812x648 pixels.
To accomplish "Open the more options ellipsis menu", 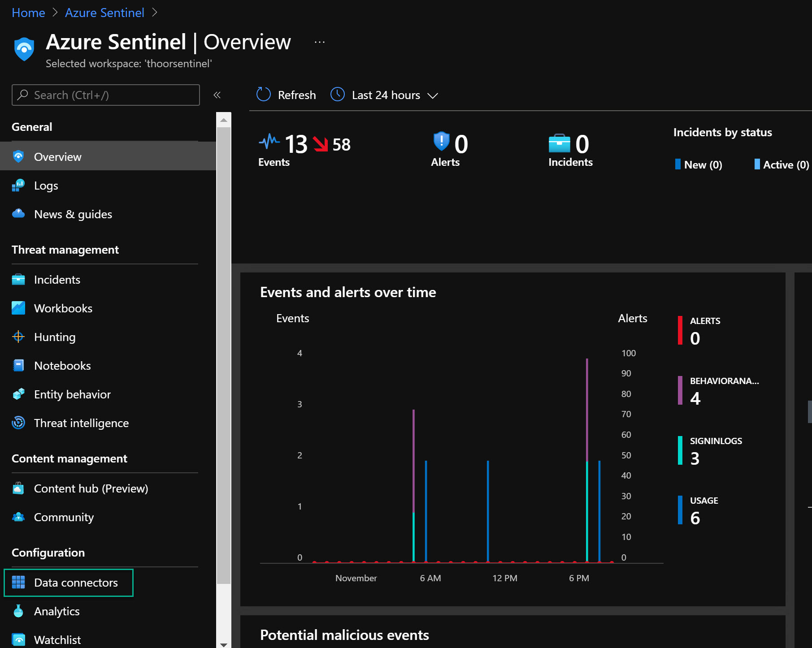I will tap(320, 42).
